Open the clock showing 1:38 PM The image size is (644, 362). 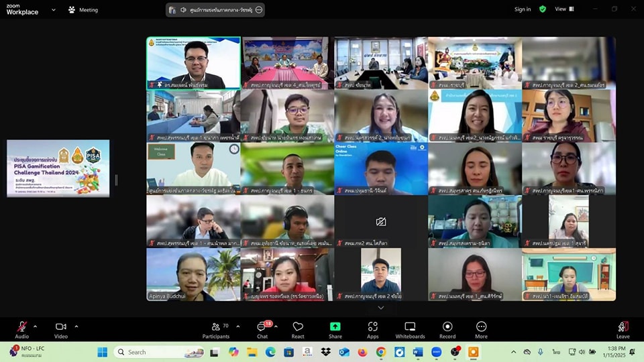[614, 352]
